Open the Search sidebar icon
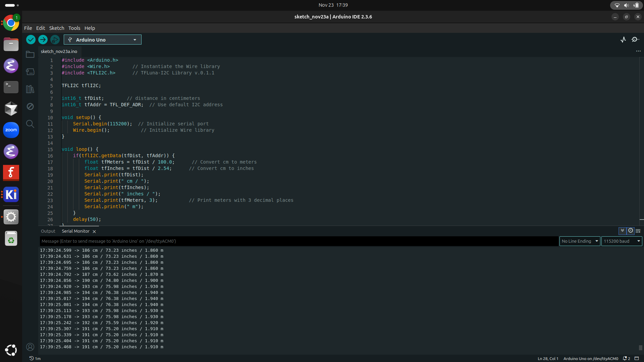644x362 pixels. click(30, 124)
